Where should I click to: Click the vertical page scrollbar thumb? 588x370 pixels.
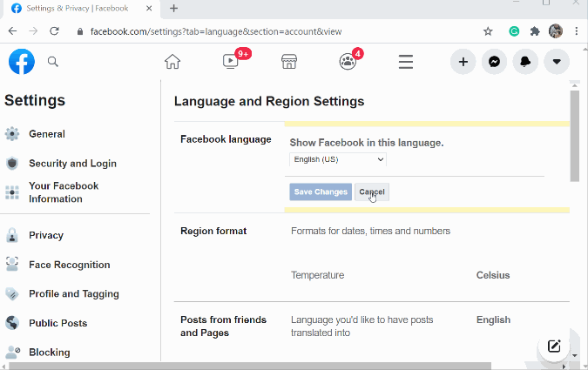click(575, 136)
